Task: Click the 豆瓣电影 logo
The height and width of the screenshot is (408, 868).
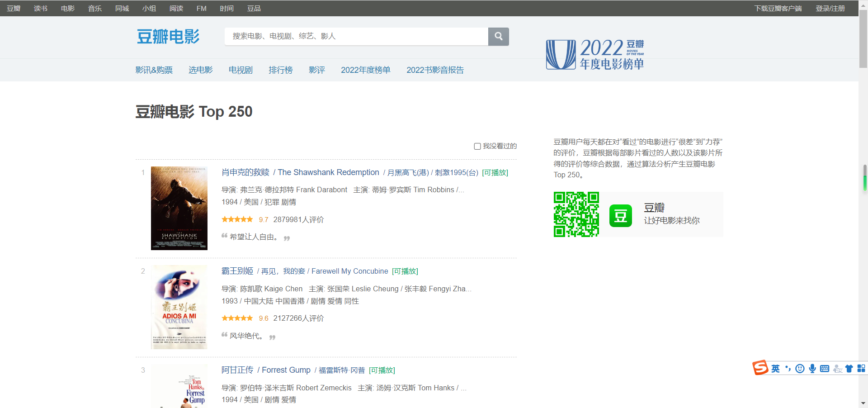Action: [x=168, y=36]
